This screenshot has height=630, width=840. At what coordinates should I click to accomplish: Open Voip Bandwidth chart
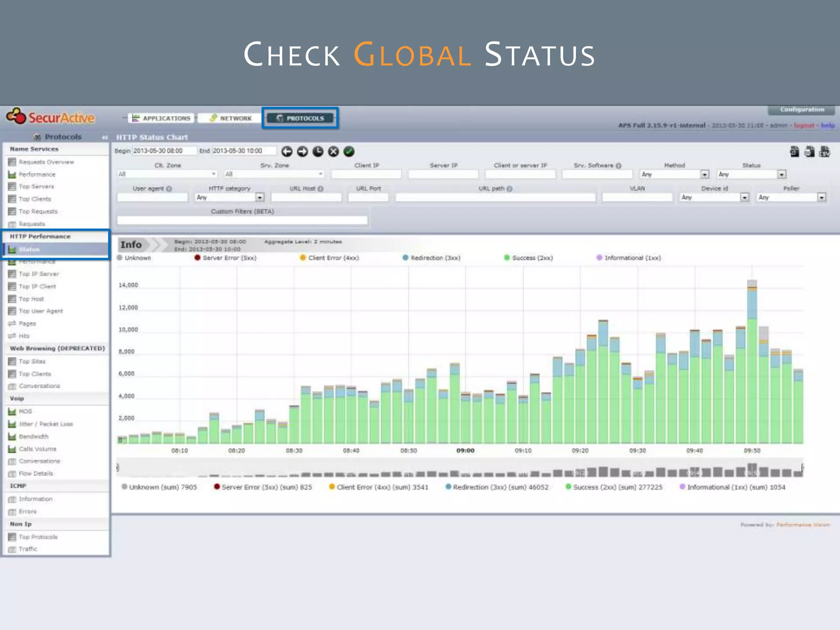click(x=33, y=436)
